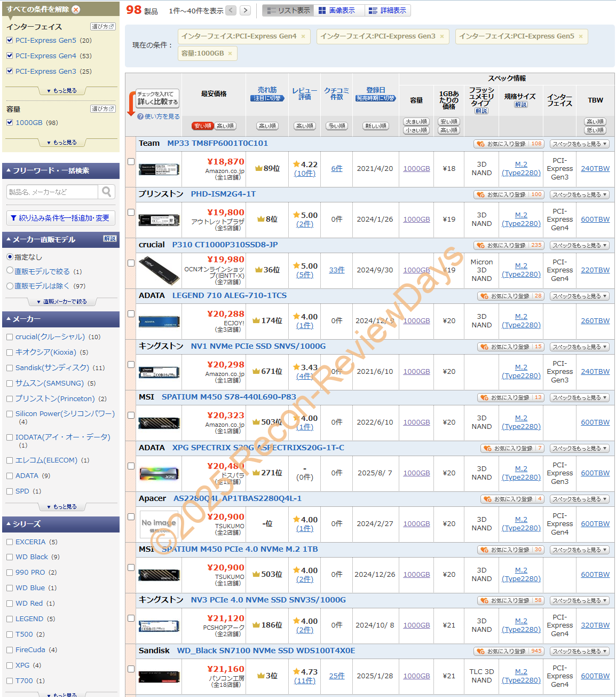Open スペックをもっと見る for Team MP33
The width and height of the screenshot is (616, 697).
pos(579,144)
